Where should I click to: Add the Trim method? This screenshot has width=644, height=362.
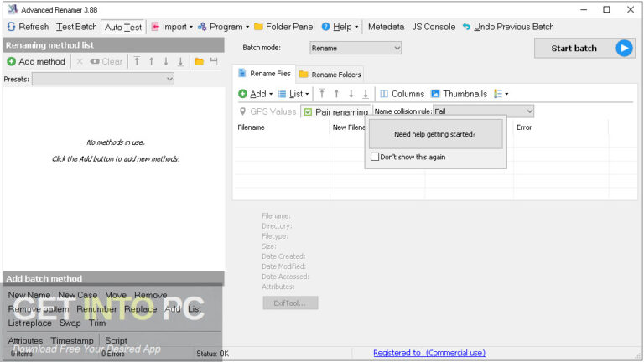click(97, 323)
